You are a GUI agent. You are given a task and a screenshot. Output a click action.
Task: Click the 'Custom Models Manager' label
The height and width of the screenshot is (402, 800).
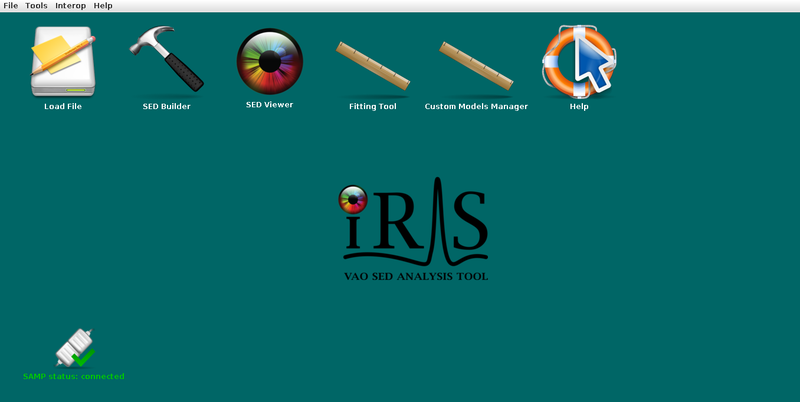[476, 106]
